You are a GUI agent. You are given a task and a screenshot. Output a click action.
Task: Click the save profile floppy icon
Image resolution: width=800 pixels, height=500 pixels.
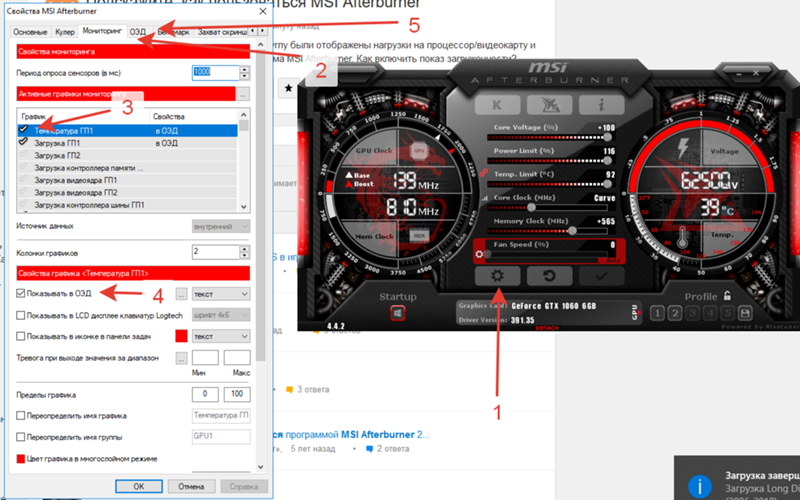click(745, 313)
